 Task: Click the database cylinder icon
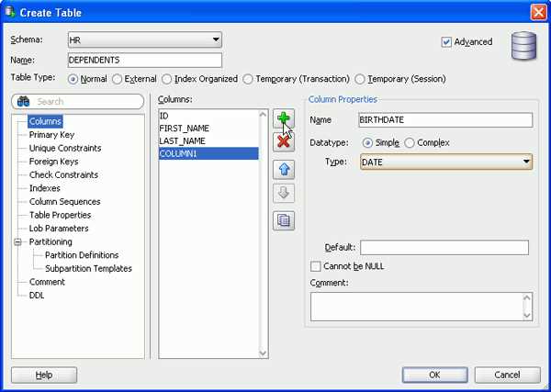click(x=523, y=46)
